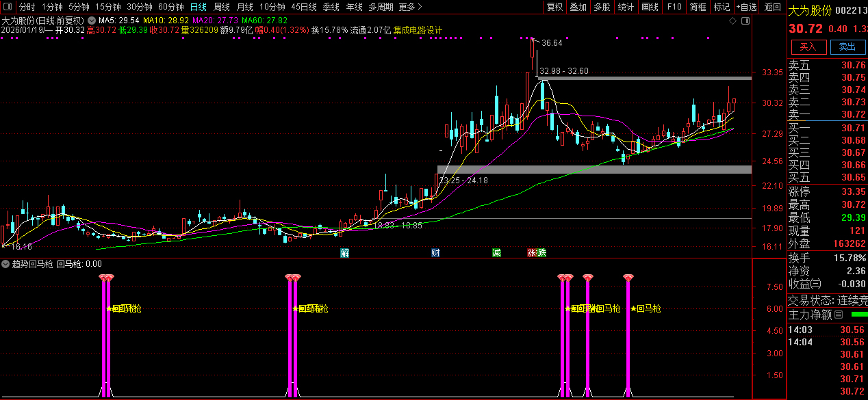Switch to 1分钟 period
This screenshot has height=400, width=868.
click(52, 7)
